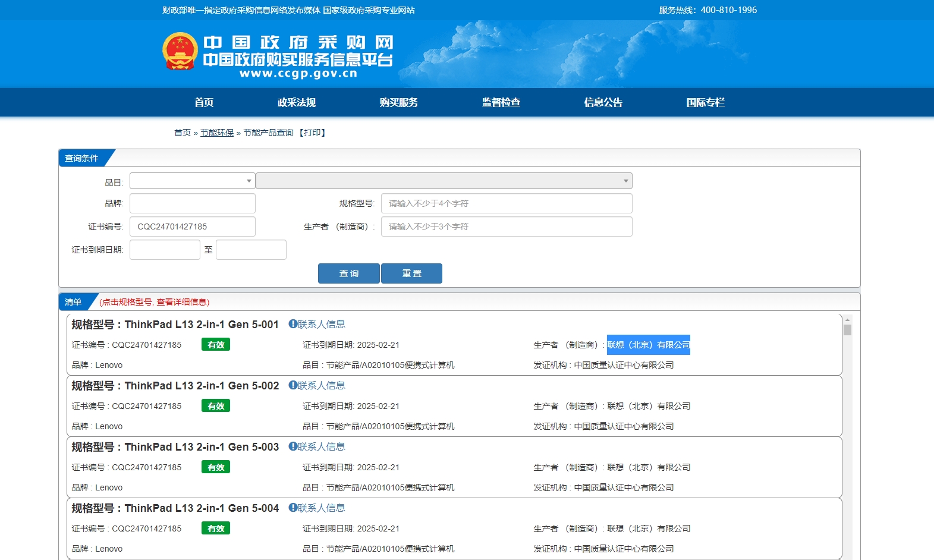Focus the 品牌 brand input field
934x560 pixels.
[x=193, y=203]
